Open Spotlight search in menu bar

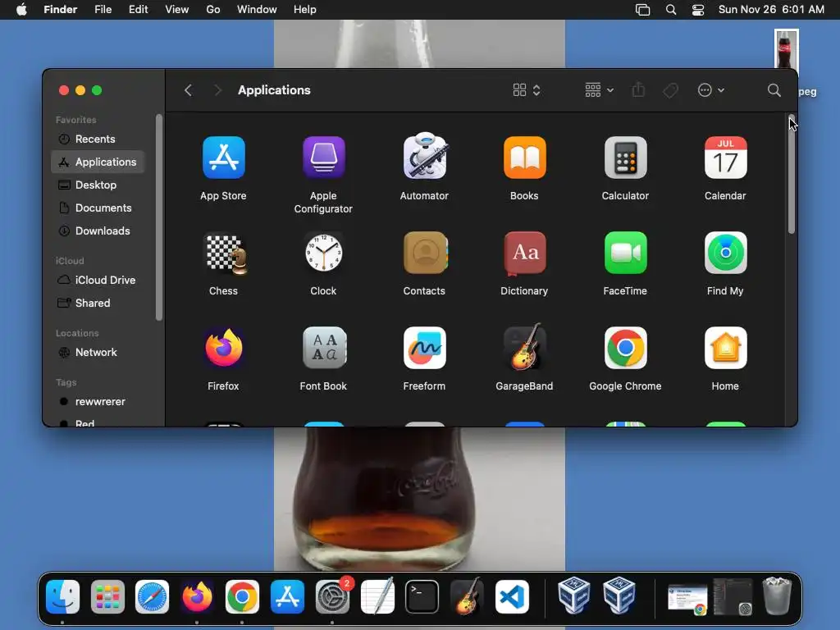671,10
